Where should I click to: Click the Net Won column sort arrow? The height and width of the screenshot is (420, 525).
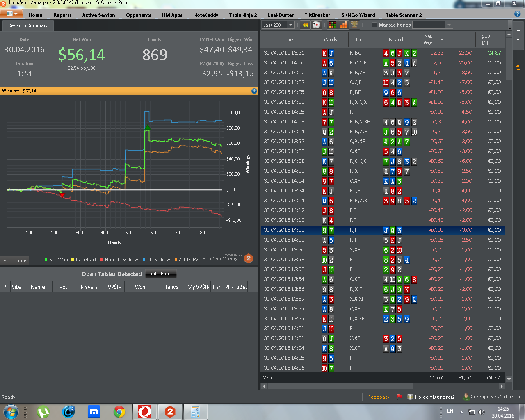[x=442, y=39]
